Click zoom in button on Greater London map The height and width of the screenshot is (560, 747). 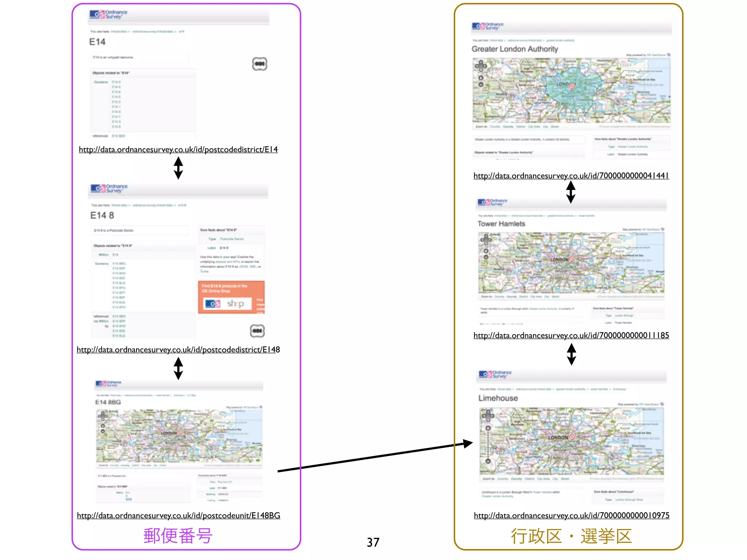pos(481,78)
